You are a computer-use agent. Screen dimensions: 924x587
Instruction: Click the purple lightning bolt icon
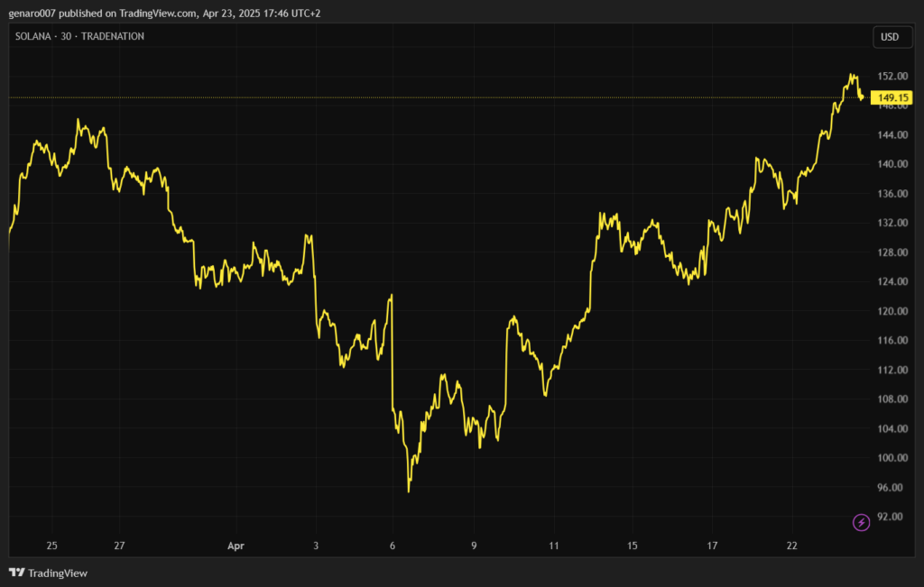[x=861, y=522]
